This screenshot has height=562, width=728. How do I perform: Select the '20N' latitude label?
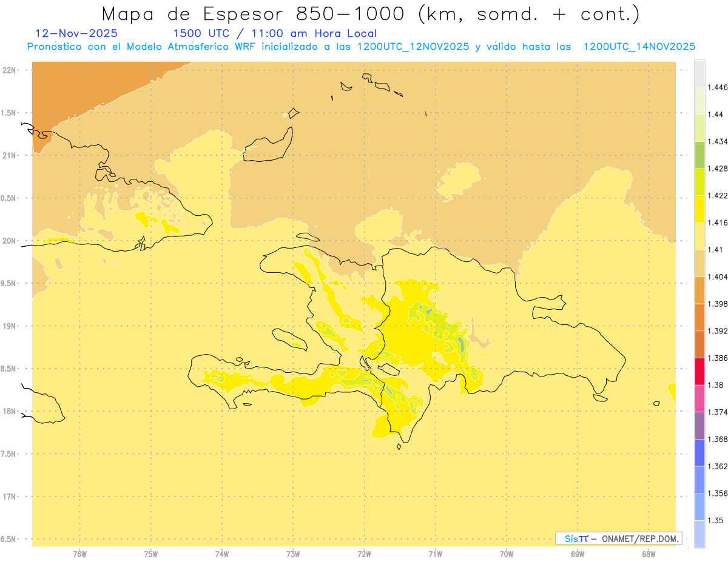tap(10, 241)
